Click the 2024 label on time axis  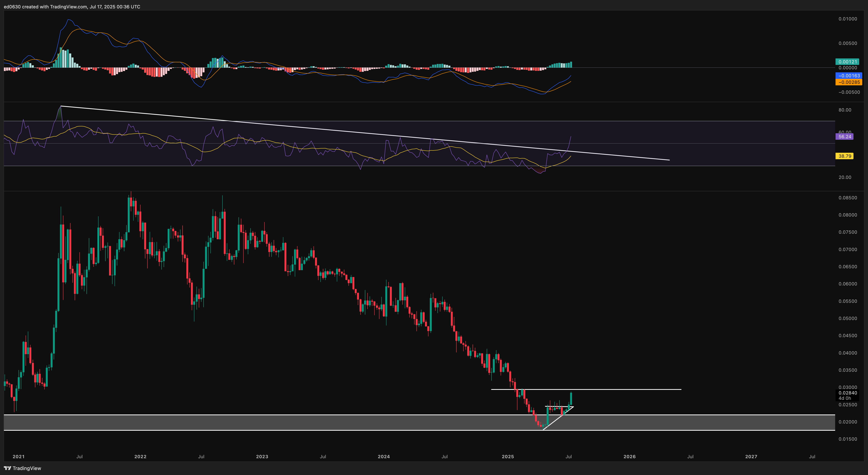pos(384,456)
